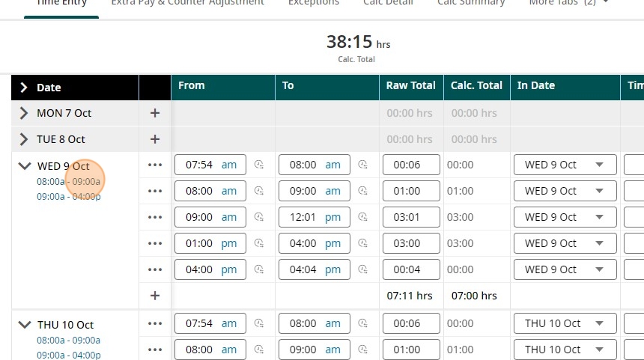644x360 pixels.
Task: Open row options for THU 07:54 am entry
Action: (x=155, y=323)
